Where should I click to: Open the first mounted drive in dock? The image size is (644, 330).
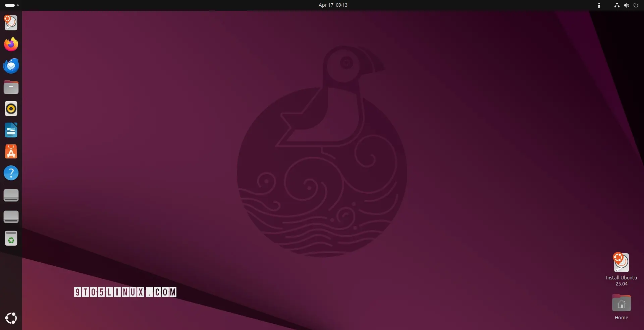11,195
